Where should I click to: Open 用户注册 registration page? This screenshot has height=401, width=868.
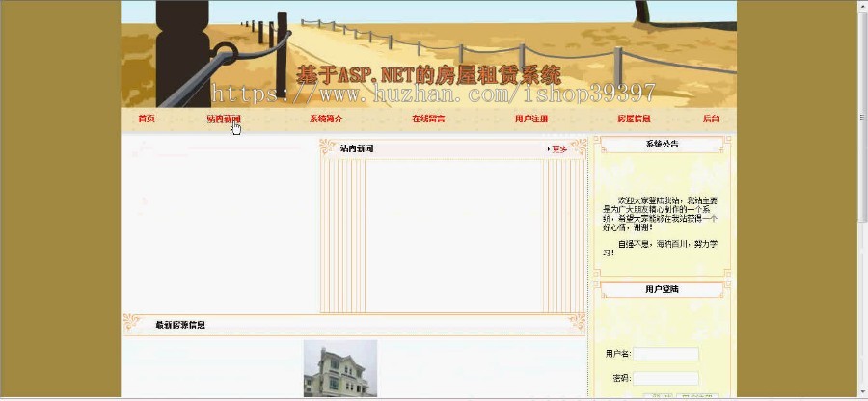tap(531, 119)
